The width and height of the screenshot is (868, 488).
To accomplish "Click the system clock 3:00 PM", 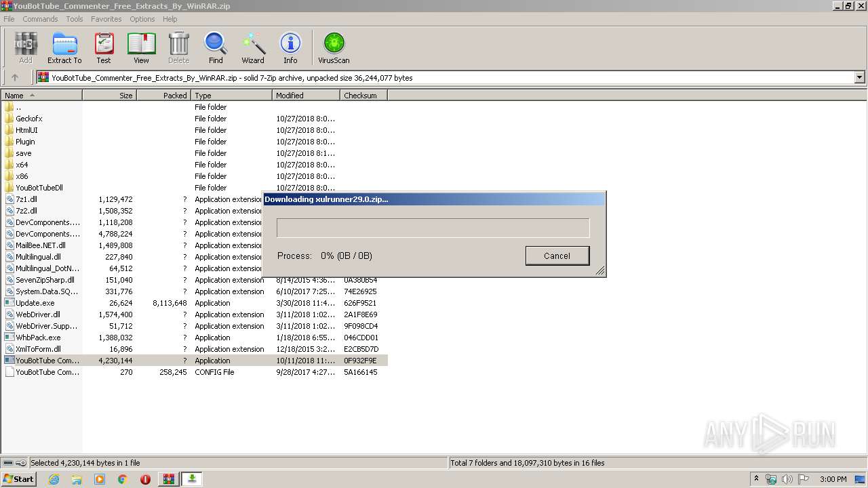I will [x=833, y=479].
